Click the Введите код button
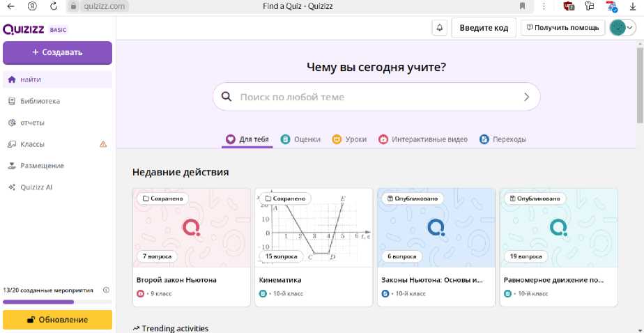The image size is (644, 333). 484,28
